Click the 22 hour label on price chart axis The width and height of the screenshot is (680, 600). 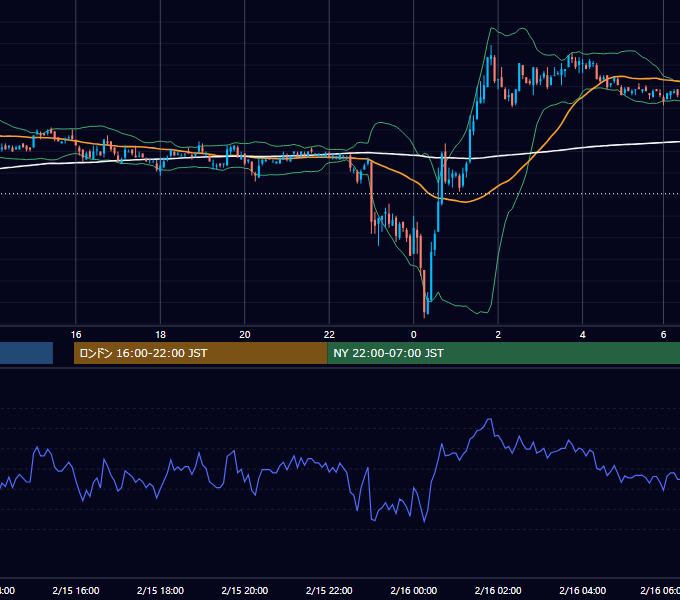pos(329,335)
